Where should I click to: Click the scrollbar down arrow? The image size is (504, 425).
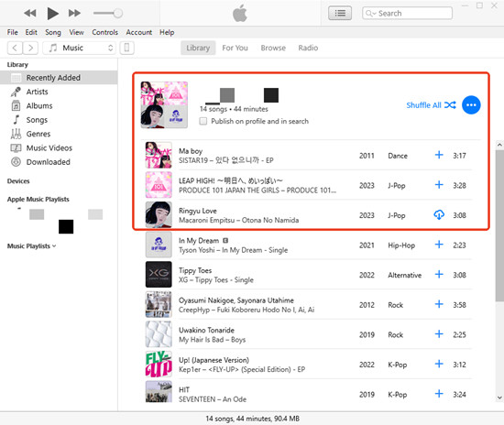pos(499,398)
